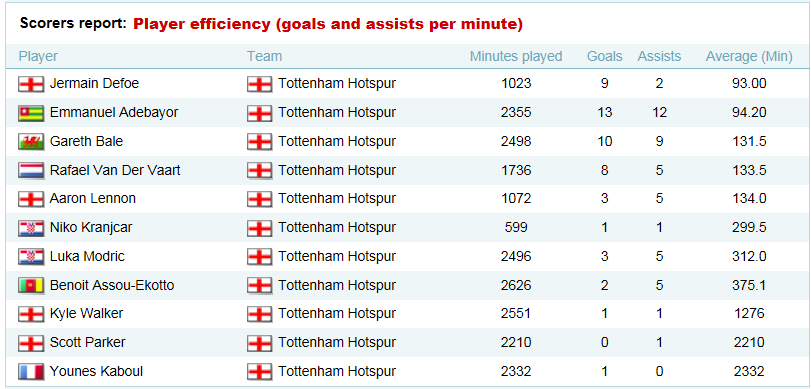Click the Togo flag beside Emmanuel Adebayor
This screenshot has height=389, width=811.
point(31,113)
